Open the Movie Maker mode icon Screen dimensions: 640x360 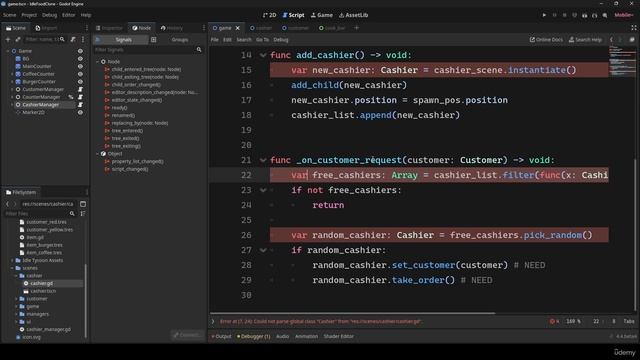coord(604,15)
